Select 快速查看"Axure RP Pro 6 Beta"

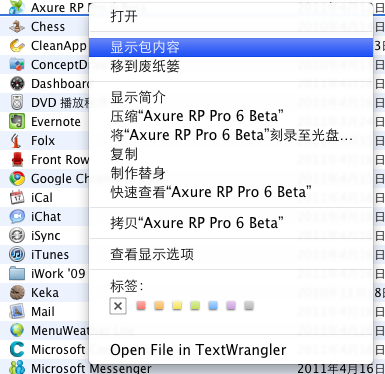231,192
